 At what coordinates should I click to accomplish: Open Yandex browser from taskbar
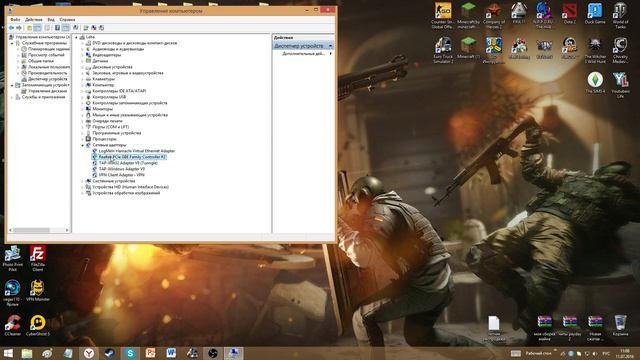[89, 353]
